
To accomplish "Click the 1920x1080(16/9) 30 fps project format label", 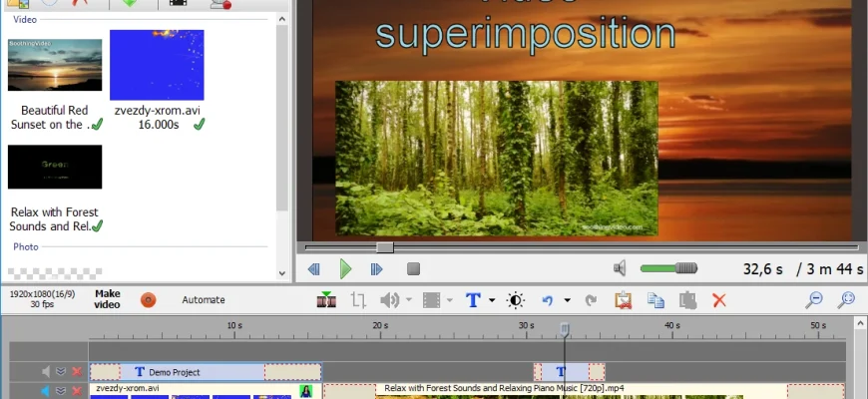I will 43,299.
